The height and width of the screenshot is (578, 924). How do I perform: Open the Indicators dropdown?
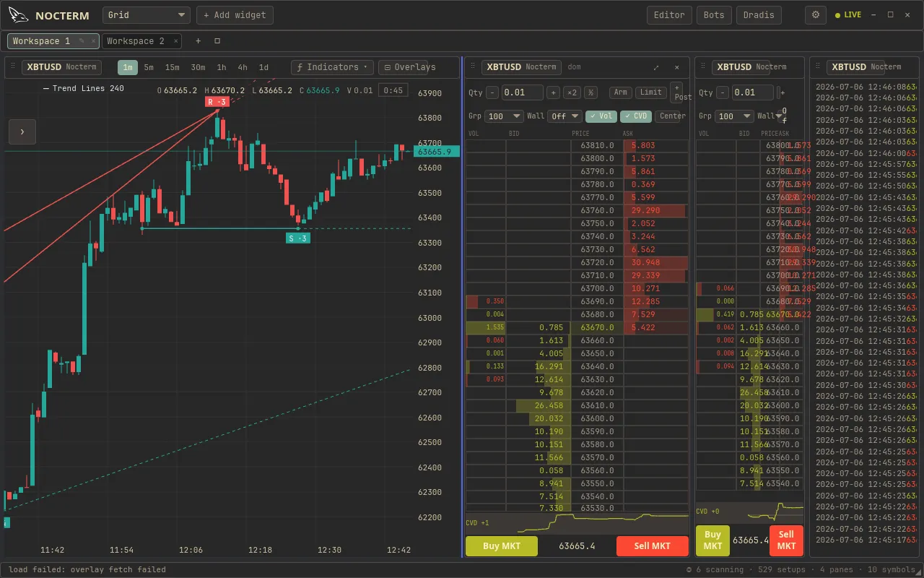tap(332, 67)
